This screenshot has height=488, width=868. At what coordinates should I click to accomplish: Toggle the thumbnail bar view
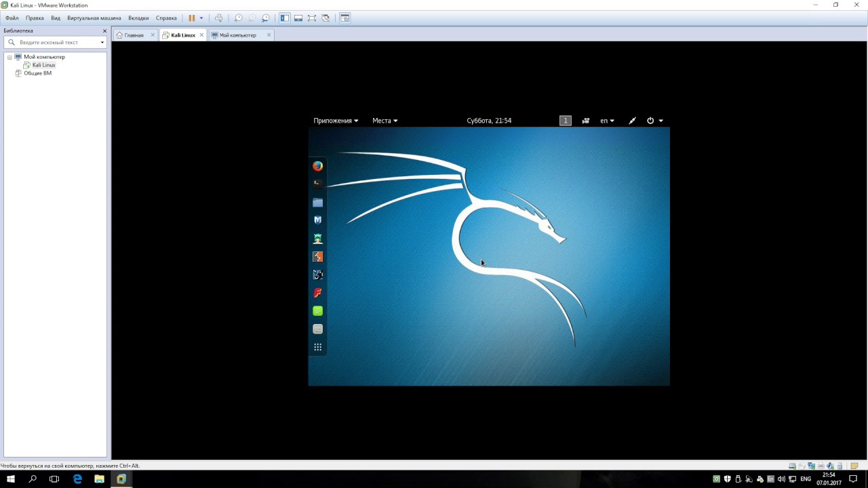pos(298,18)
